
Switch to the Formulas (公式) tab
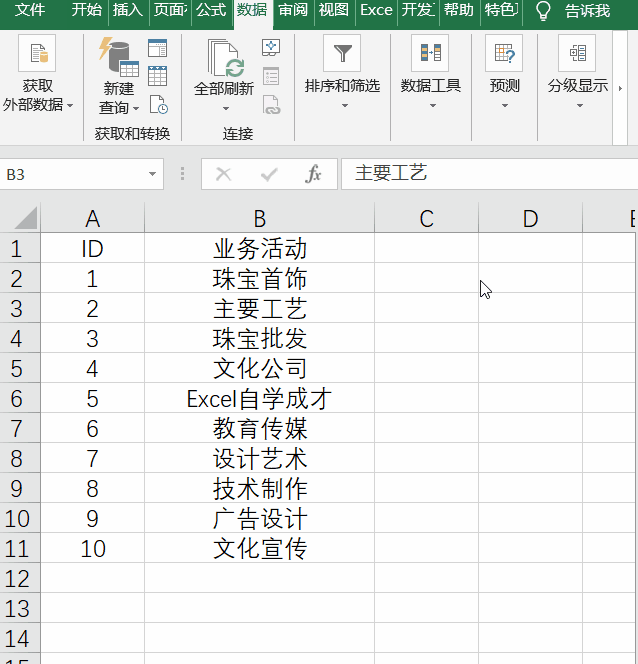(x=211, y=10)
